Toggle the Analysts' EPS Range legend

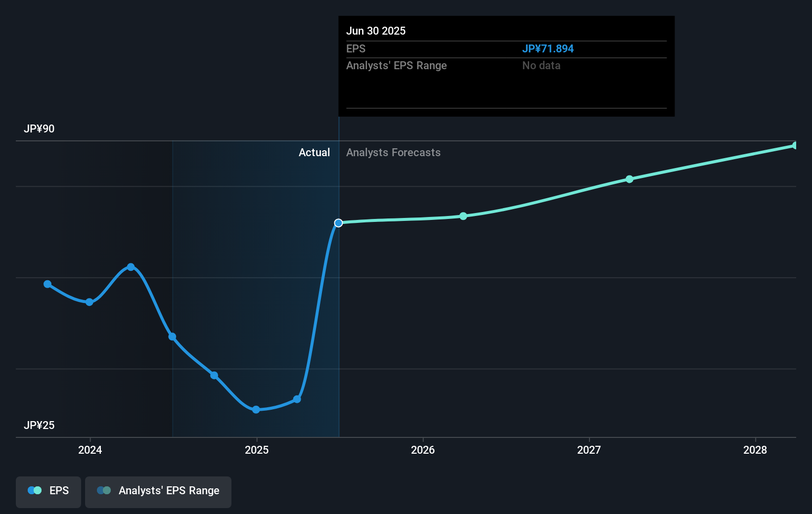click(158, 492)
